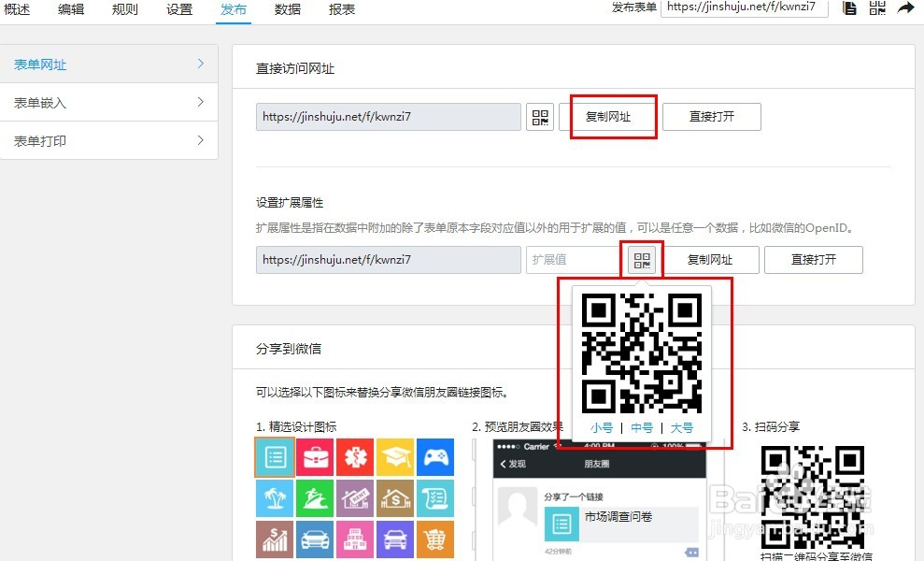Select the briefcase share icon
This screenshot has width=924, height=561.
315,457
